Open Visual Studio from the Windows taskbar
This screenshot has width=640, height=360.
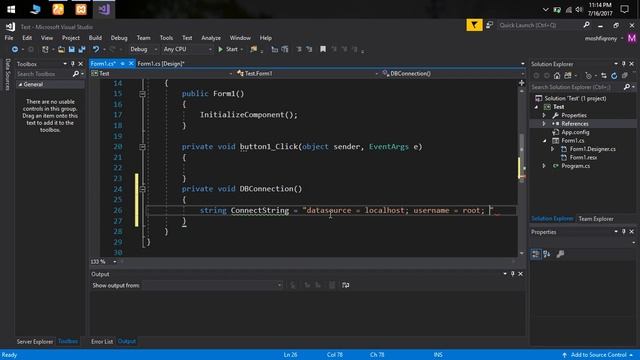pyautogui.click(x=104, y=9)
